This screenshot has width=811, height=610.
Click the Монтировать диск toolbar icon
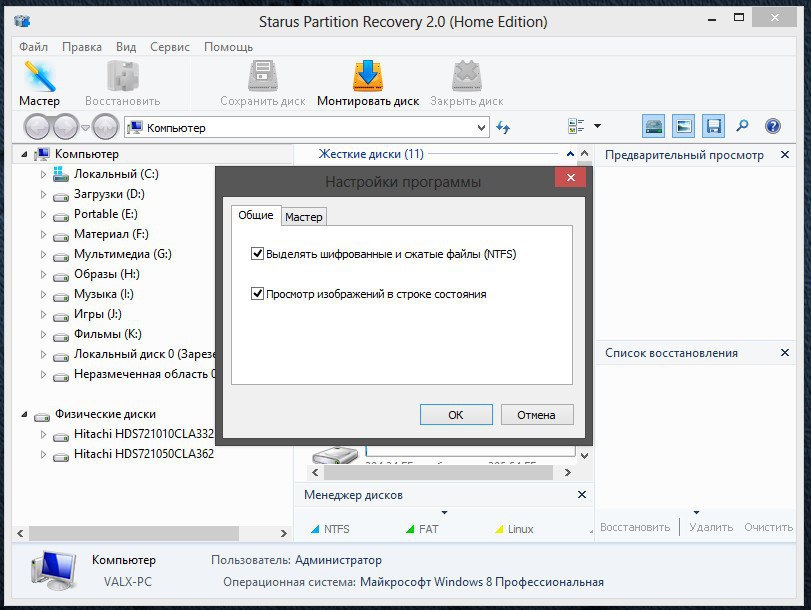(368, 78)
